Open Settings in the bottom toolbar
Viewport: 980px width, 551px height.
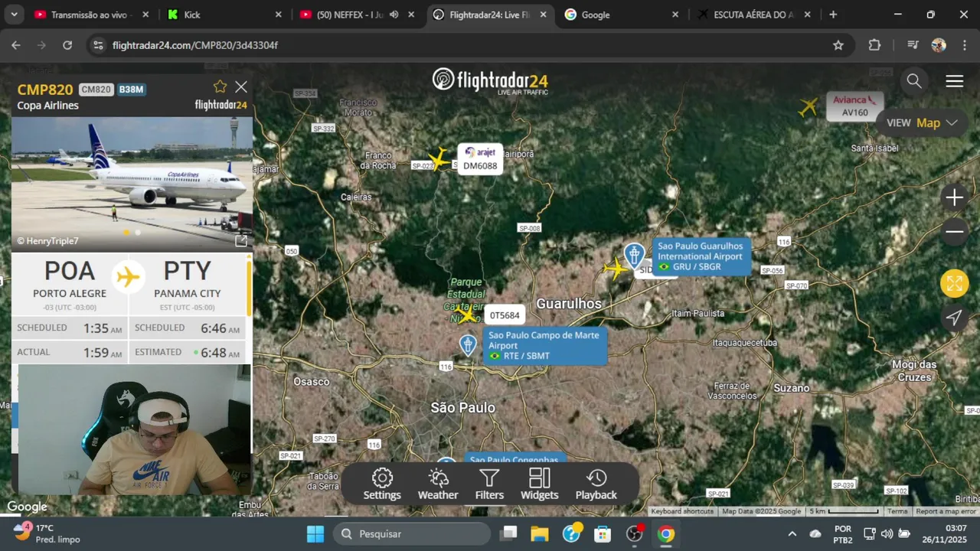(x=382, y=484)
